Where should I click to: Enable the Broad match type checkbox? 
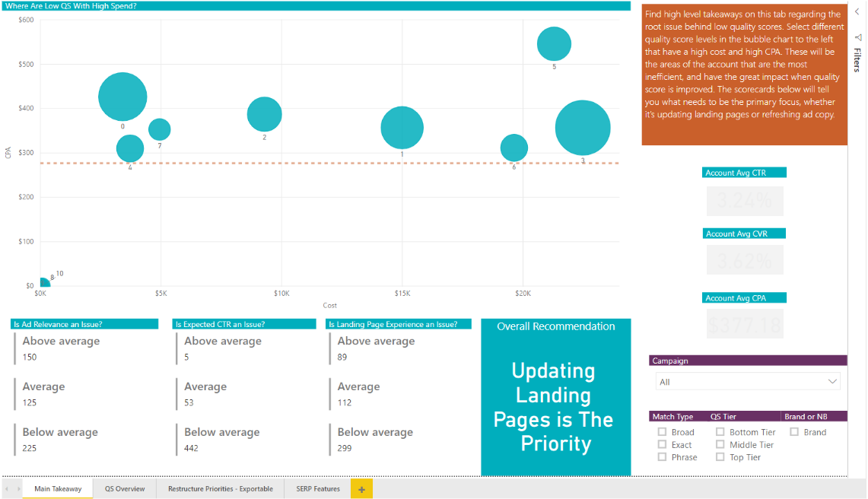[x=663, y=432]
